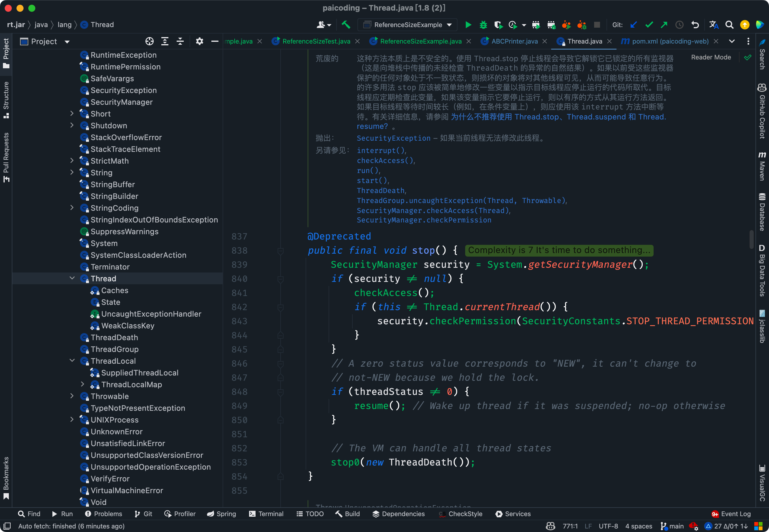Screen dimensions: 769x532
Task: Open the Terminal tool window
Action: (x=266, y=514)
